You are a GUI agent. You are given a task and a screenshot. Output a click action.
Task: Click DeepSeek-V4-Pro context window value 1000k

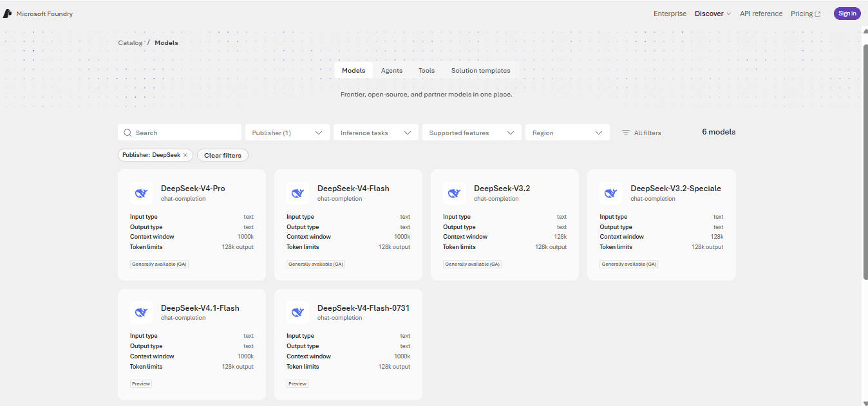245,237
